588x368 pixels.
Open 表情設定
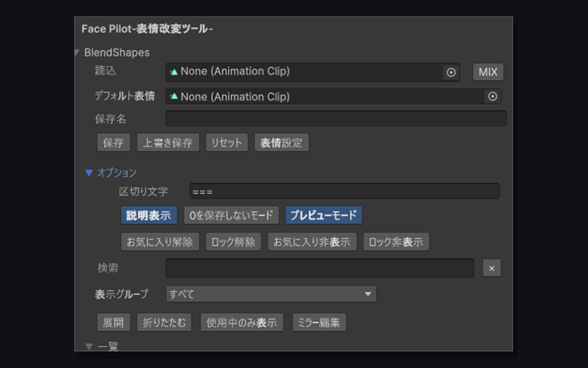click(x=282, y=143)
